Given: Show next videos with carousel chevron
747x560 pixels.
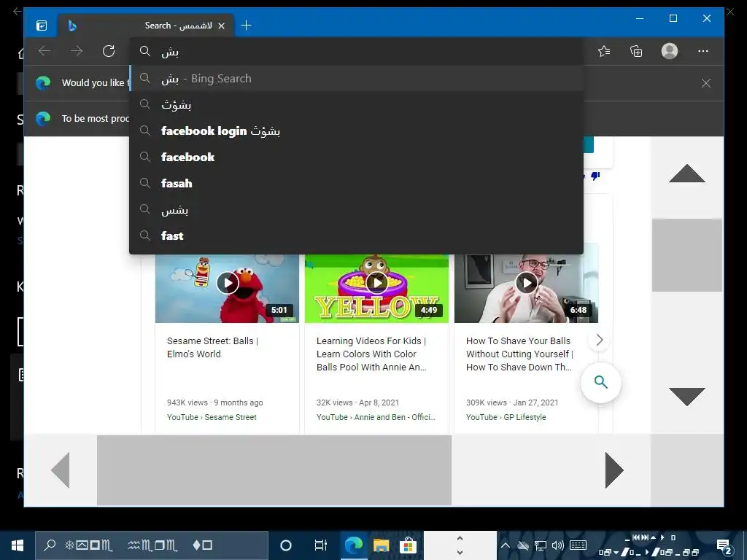Looking at the screenshot, I should [600, 340].
